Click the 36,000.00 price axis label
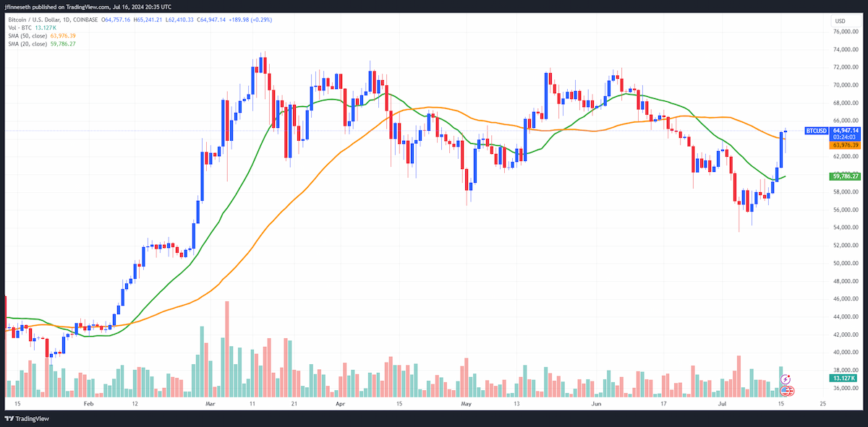 tap(845, 388)
